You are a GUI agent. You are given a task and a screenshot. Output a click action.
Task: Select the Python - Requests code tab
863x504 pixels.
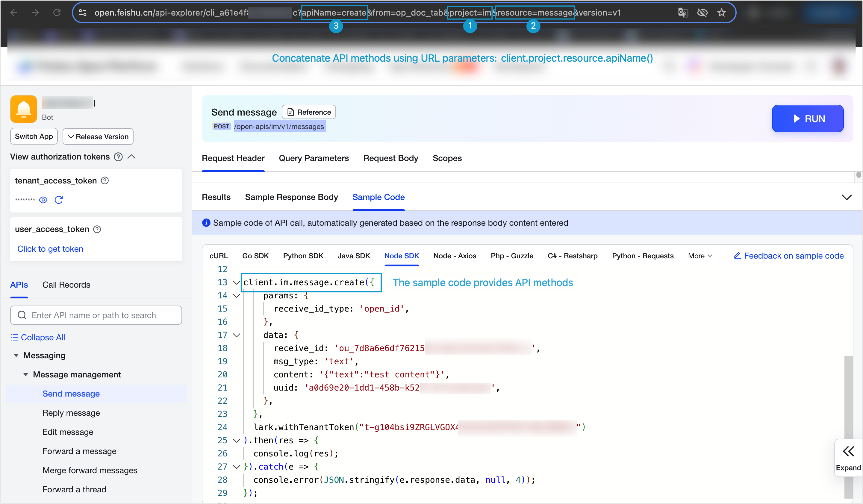click(x=643, y=256)
